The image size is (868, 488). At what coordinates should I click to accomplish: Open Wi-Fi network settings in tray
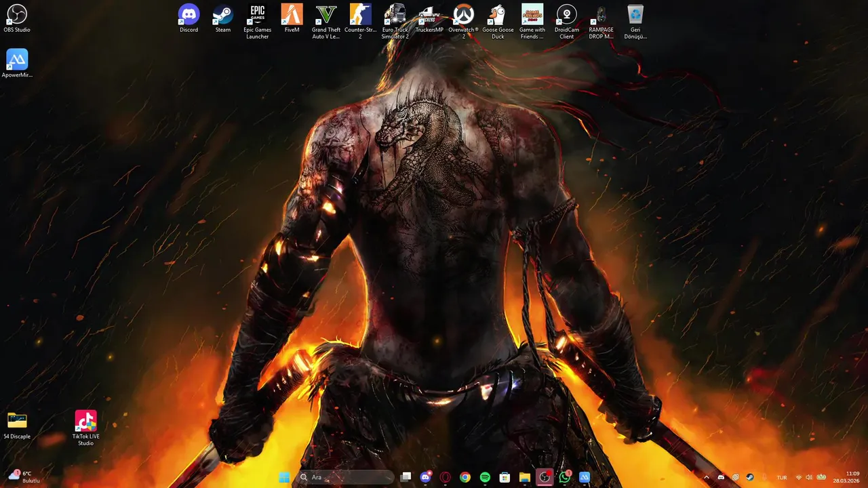pos(799,477)
